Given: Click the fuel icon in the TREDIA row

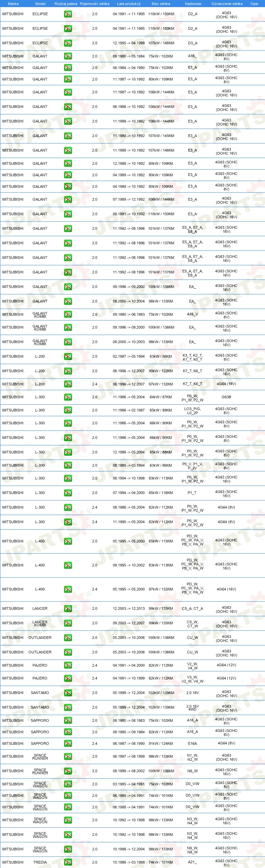Looking at the screenshot, I should [x=68, y=862].
